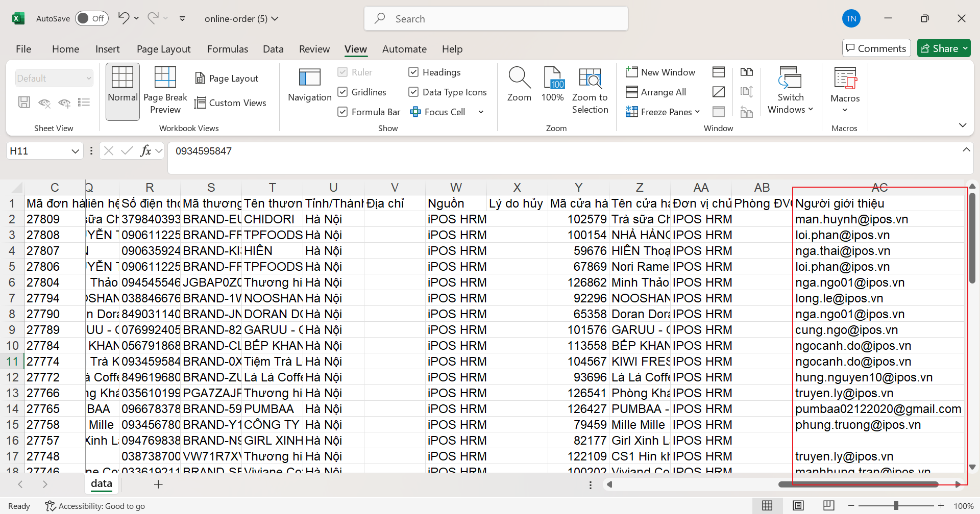
Task: Select column header W
Action: pyautogui.click(x=456, y=187)
